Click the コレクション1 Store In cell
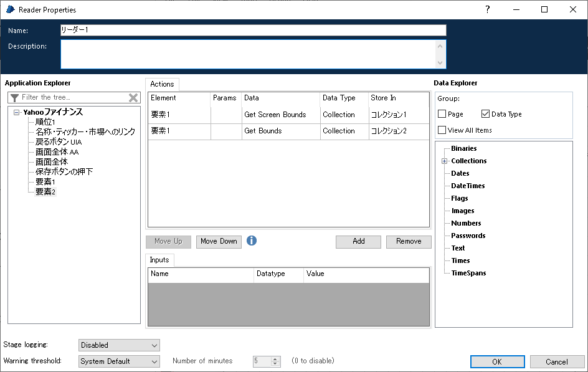 [x=399, y=115]
